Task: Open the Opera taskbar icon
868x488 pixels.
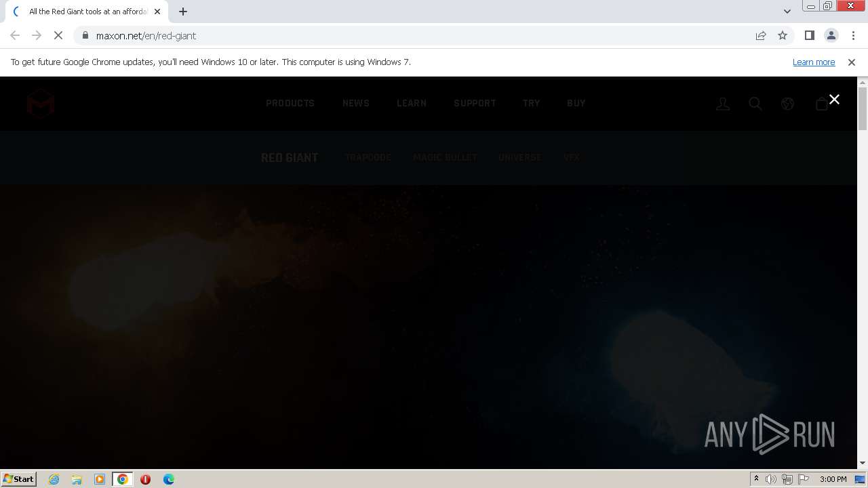Action: [145, 479]
